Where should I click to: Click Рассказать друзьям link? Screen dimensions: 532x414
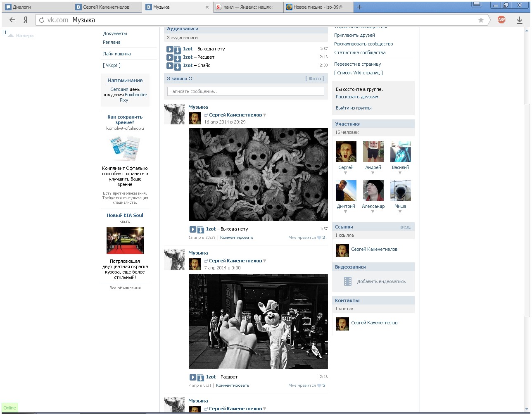(x=357, y=97)
